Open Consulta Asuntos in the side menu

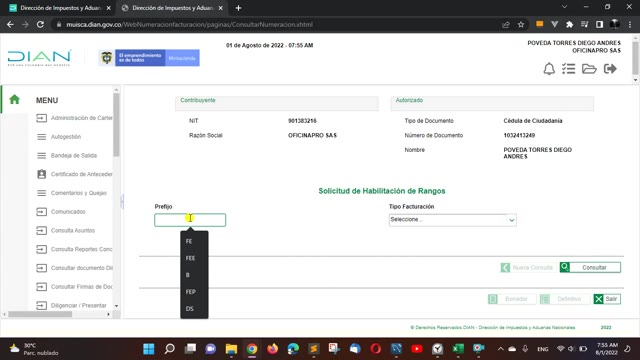[x=73, y=231]
